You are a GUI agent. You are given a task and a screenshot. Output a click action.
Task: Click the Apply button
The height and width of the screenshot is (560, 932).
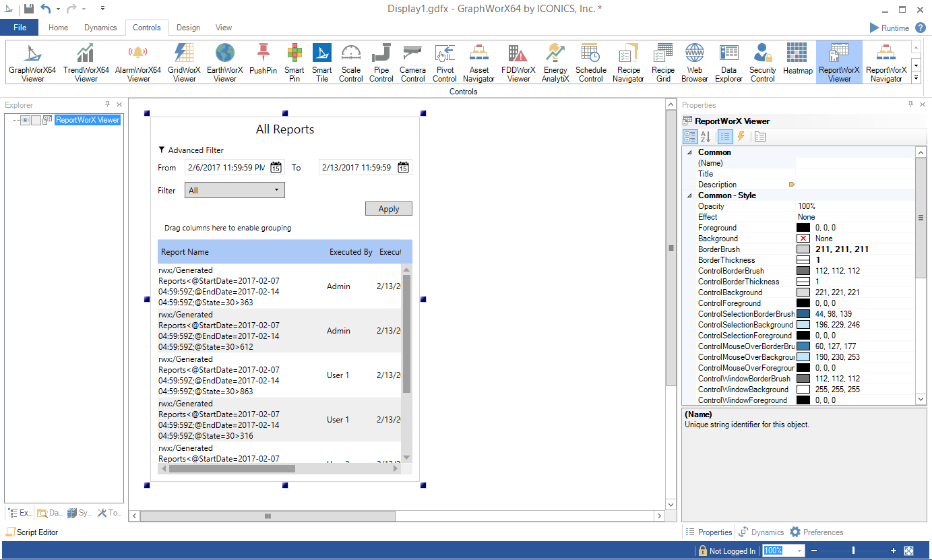click(388, 209)
